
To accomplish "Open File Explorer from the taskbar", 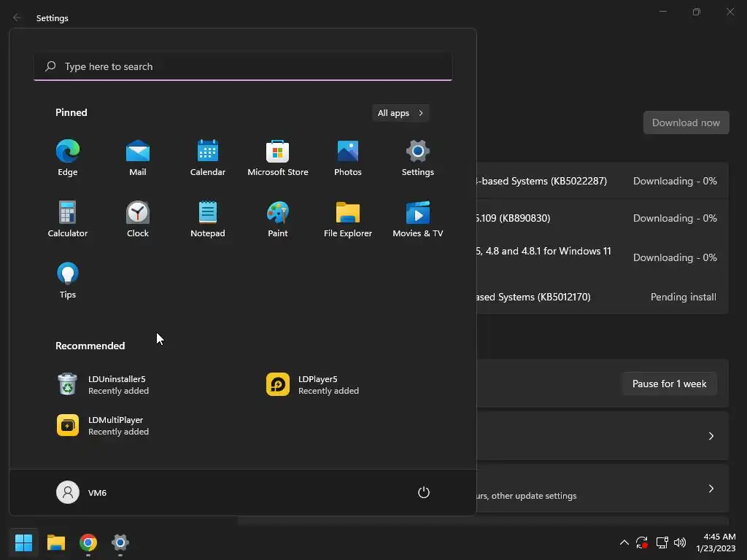I will pos(55,542).
